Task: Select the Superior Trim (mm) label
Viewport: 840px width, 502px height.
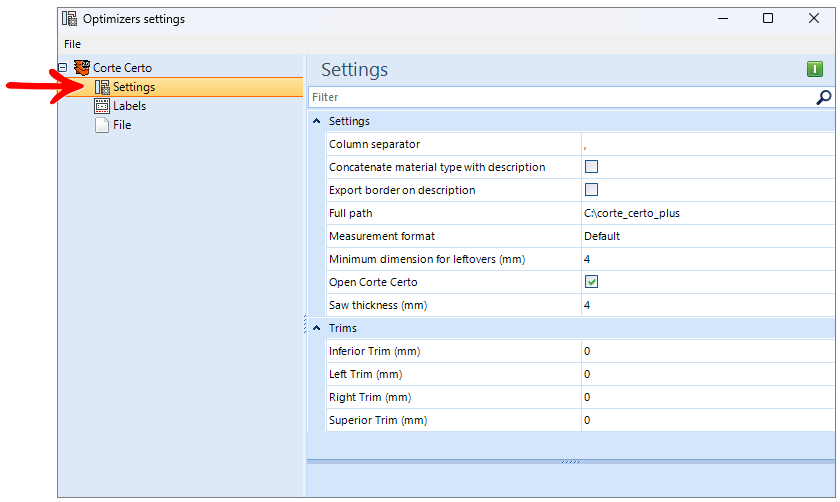Action: click(378, 421)
